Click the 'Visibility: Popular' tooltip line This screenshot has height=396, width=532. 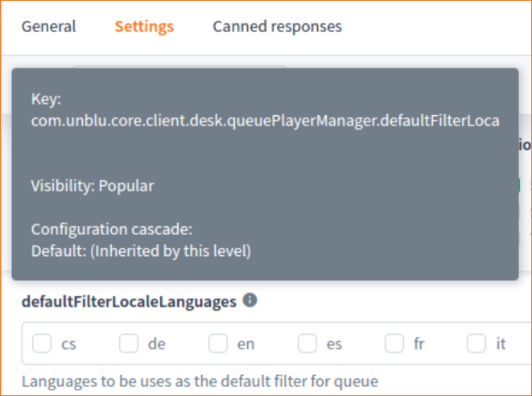(93, 186)
